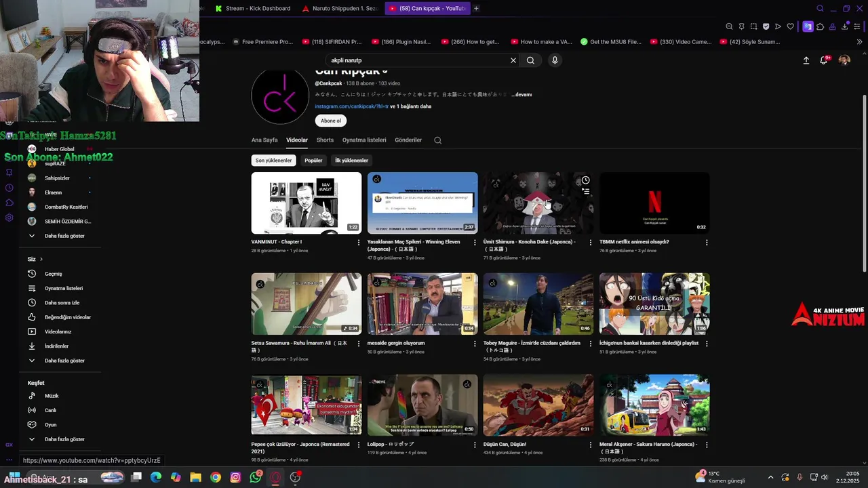
Task: Open Opera sidebar extensions cube icon
Action: coord(9,203)
